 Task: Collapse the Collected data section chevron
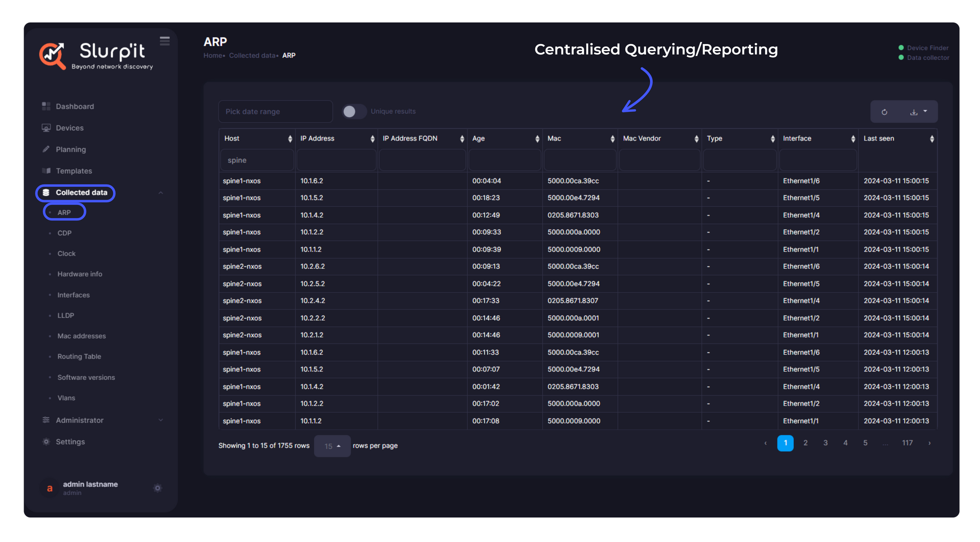pyautogui.click(x=162, y=192)
